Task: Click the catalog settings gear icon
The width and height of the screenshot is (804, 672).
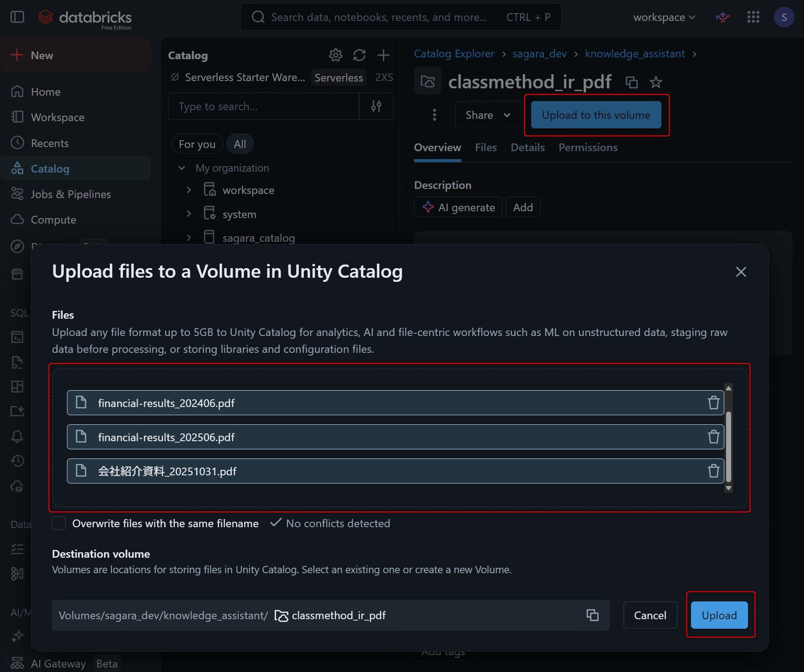Action: pyautogui.click(x=335, y=55)
